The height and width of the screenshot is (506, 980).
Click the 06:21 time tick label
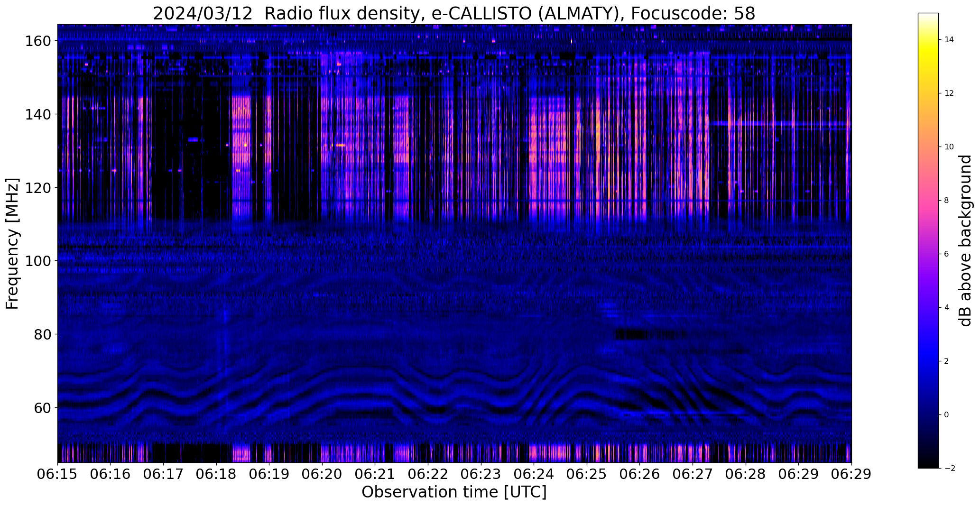tap(375, 475)
